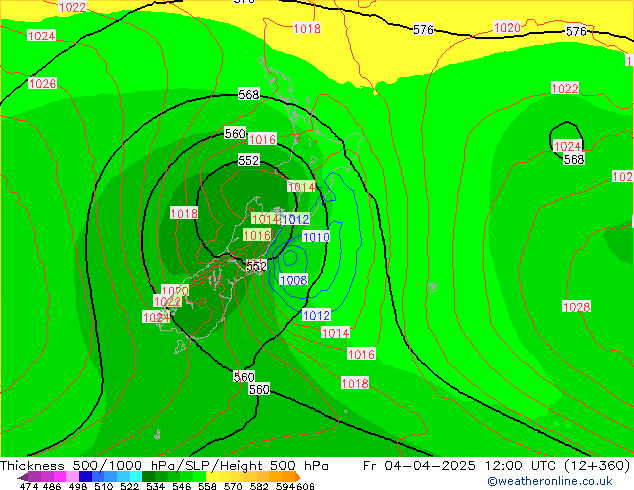Click the red 1020 label between 576 labels
634x490 pixels.
click(507, 27)
